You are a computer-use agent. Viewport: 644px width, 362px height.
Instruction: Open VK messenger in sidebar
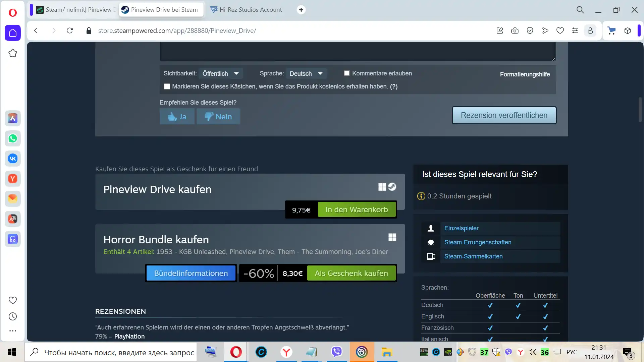tap(13, 159)
